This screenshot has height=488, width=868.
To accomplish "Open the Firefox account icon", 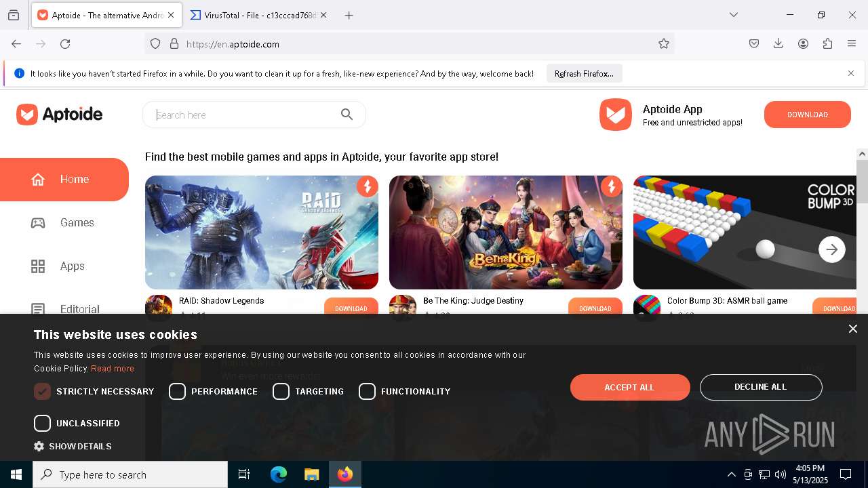I will [x=803, y=43].
